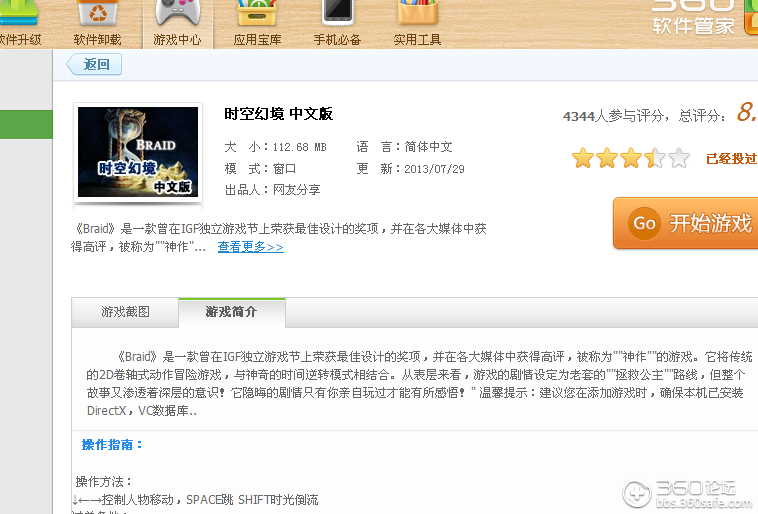758x514 pixels.
Task: Click the 操作指南 heading
Action: [112, 444]
